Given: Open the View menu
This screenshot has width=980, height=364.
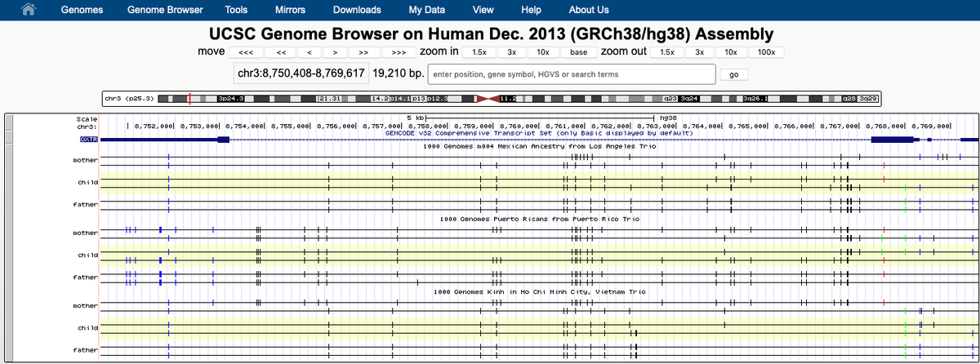Looking at the screenshot, I should click(x=483, y=10).
